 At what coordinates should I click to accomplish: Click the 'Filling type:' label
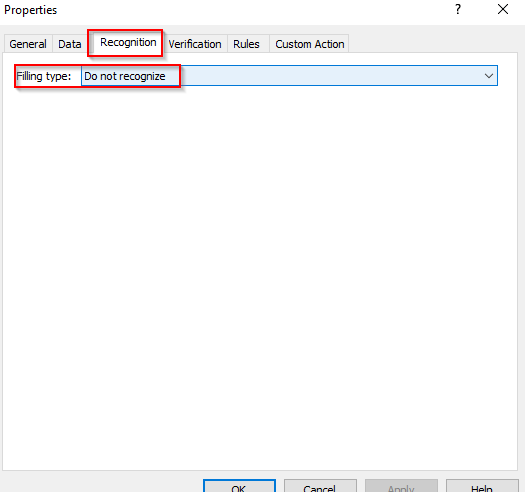tap(44, 76)
